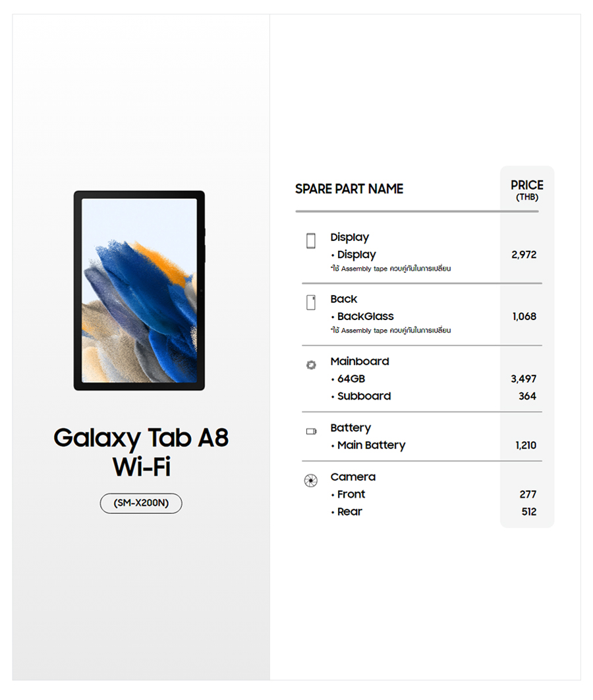Select the Front camera item
This screenshot has width=593, height=700.
(351, 495)
